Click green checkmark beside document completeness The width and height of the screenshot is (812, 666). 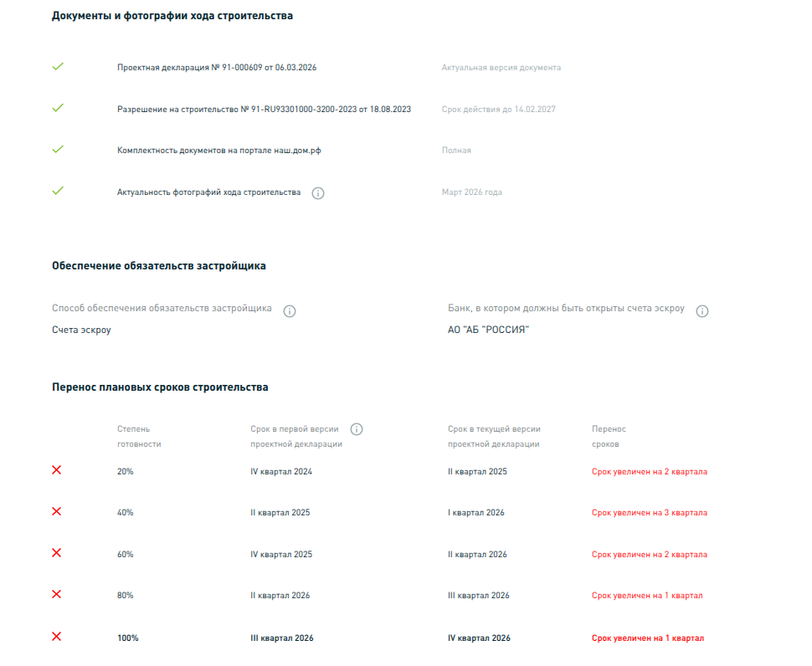[x=58, y=149]
